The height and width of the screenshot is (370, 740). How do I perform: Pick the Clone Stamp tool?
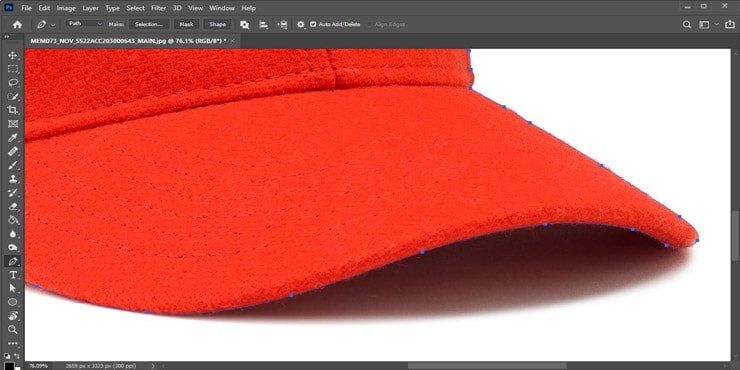pos(13,179)
